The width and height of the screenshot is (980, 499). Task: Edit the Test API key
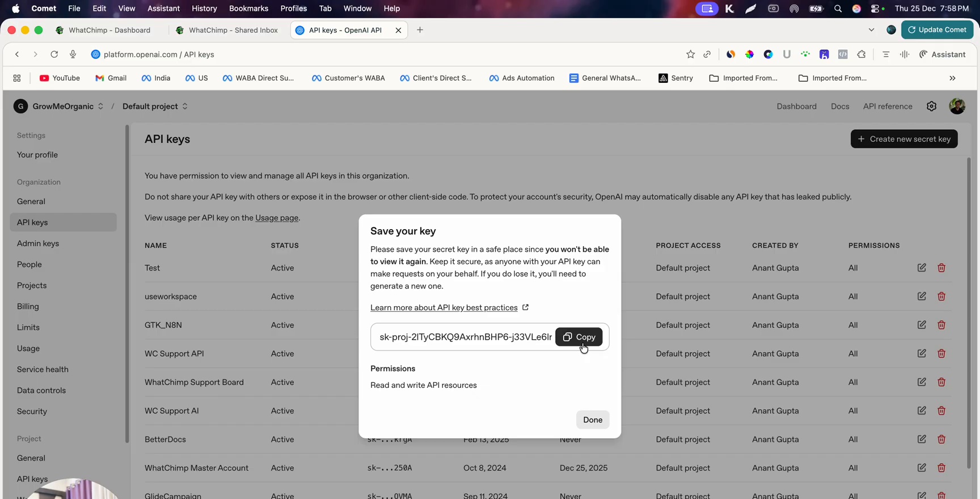[x=922, y=268]
